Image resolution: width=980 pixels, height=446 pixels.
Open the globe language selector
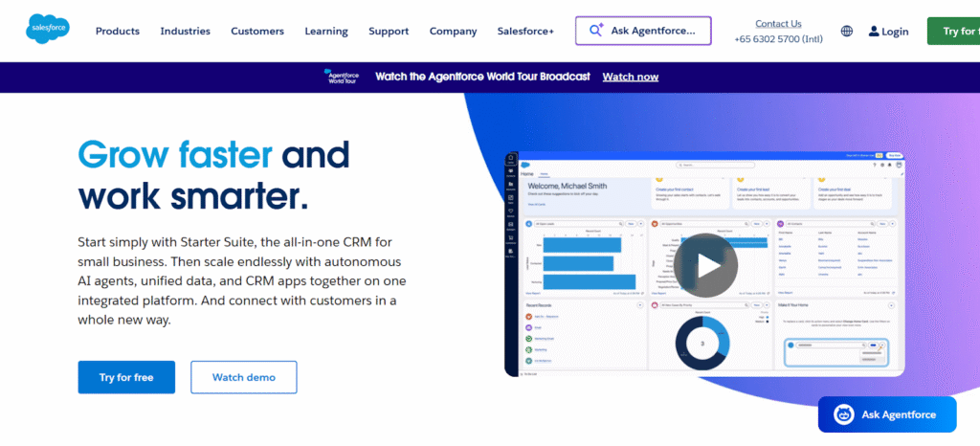click(x=847, y=32)
